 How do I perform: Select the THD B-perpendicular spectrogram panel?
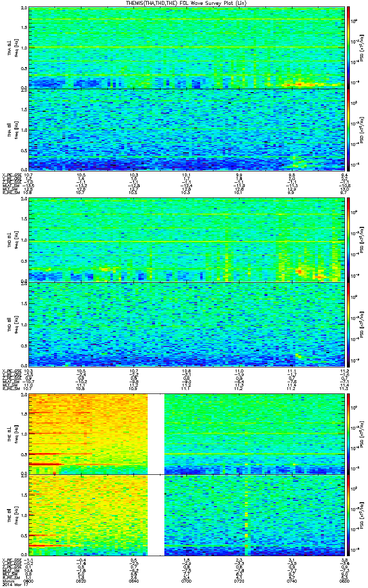pyautogui.click(x=187, y=240)
